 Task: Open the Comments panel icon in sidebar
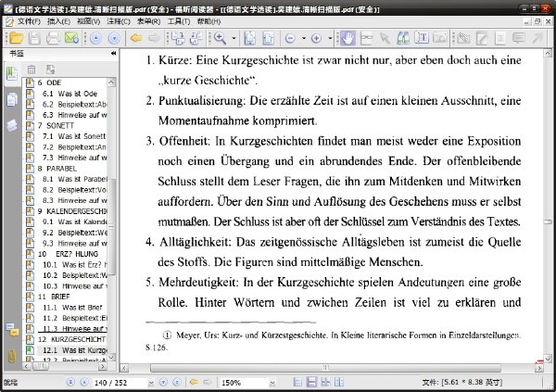(x=12, y=330)
